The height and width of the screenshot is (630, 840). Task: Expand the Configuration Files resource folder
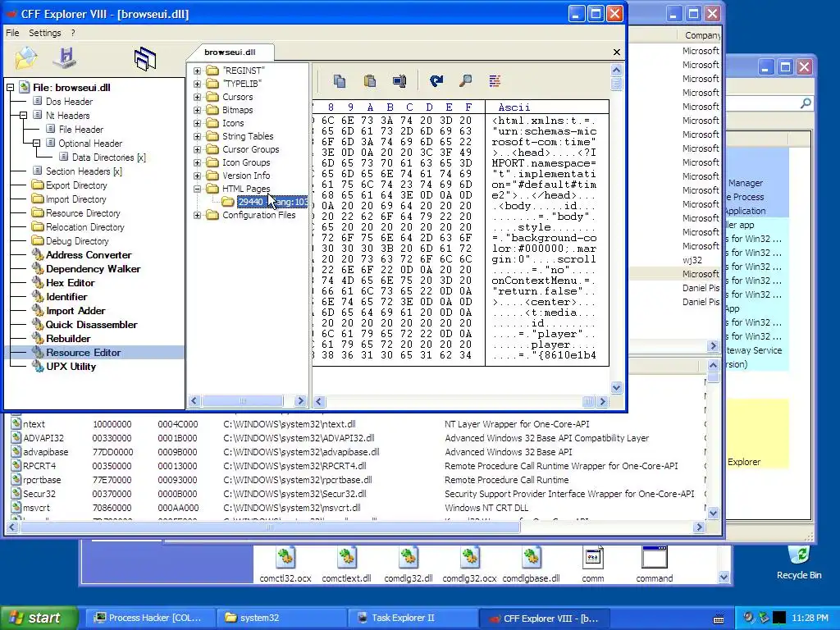click(x=197, y=216)
